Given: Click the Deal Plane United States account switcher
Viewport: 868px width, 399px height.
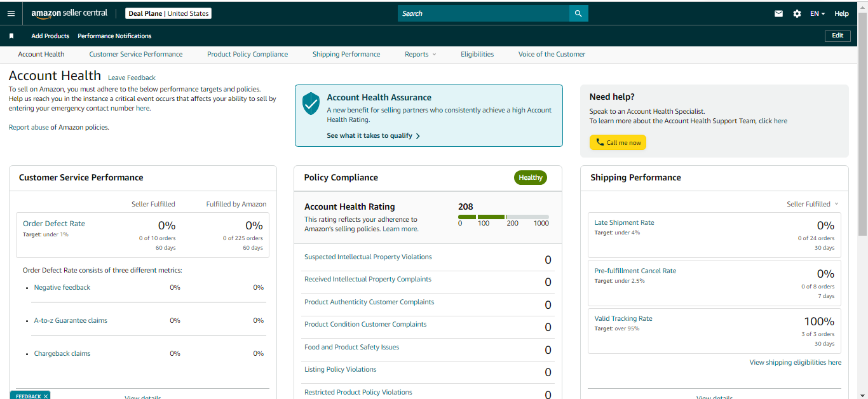Looking at the screenshot, I should [168, 13].
